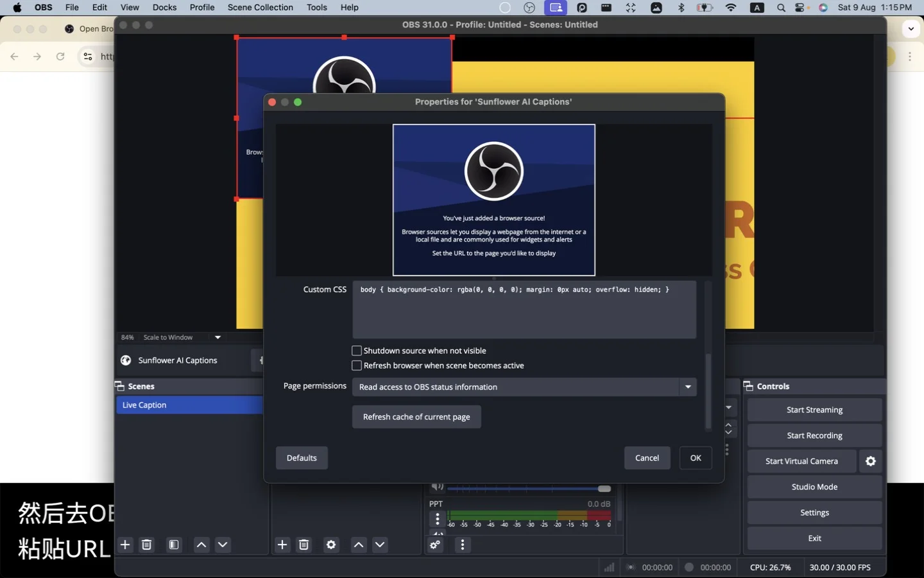This screenshot has width=924, height=578.
Task: Remove the selected scene with the Scenes trash icon
Action: point(146,545)
